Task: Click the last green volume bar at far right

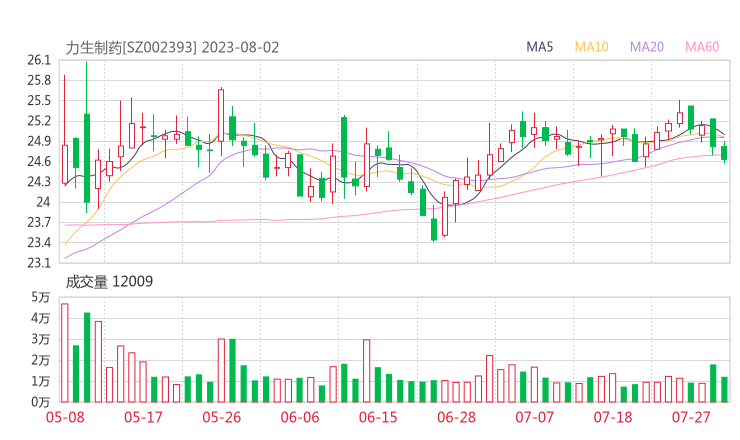Action: click(x=724, y=390)
